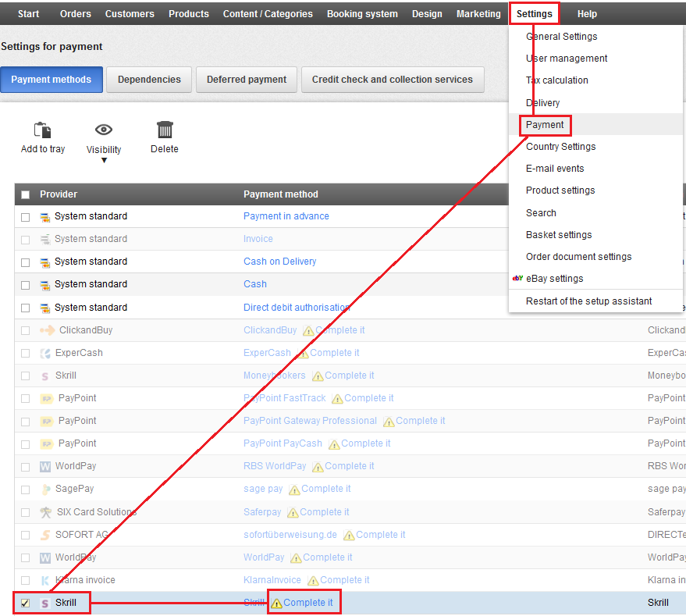Click PayPoint FastTrack row provider icon
Viewport: 686px width, 616px height.
coord(46,398)
